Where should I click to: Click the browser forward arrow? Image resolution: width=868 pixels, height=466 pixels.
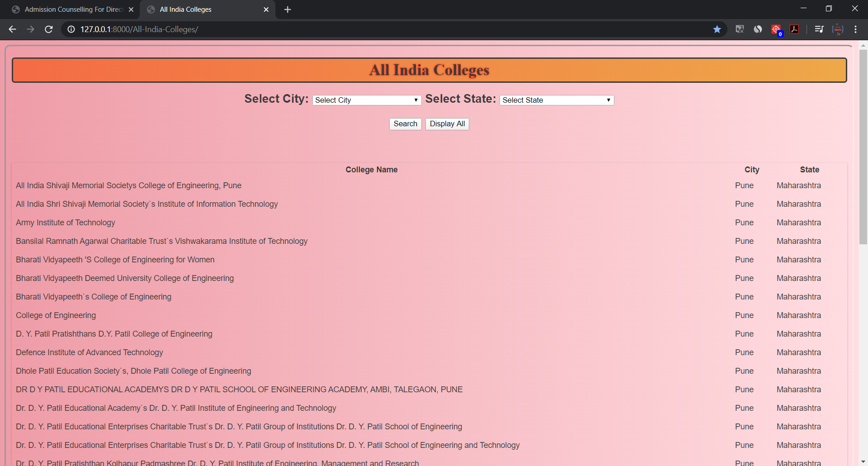pyautogui.click(x=30, y=29)
